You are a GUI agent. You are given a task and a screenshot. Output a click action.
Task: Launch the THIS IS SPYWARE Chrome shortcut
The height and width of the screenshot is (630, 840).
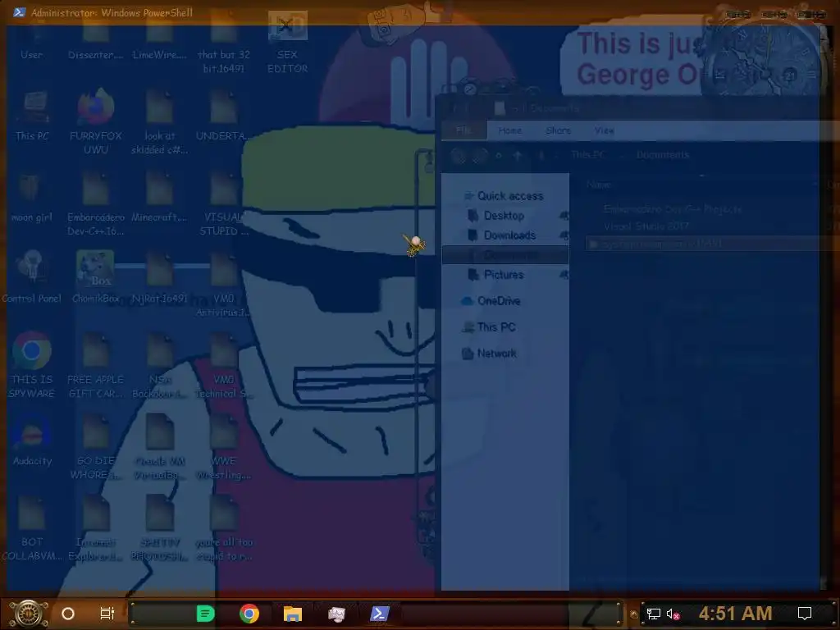(32, 365)
